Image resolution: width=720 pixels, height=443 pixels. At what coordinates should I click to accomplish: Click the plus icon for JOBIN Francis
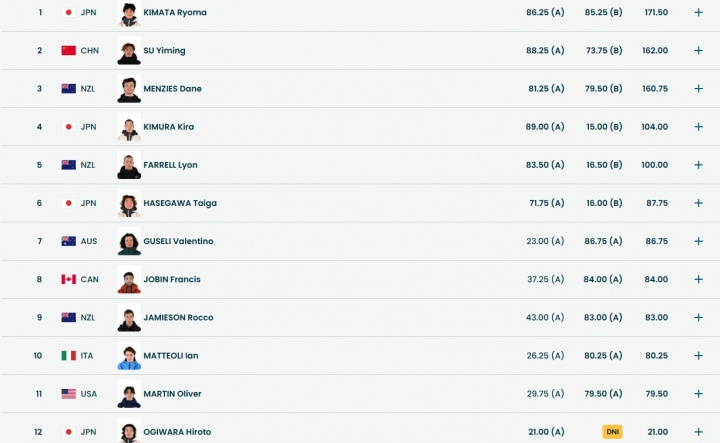[x=698, y=279]
